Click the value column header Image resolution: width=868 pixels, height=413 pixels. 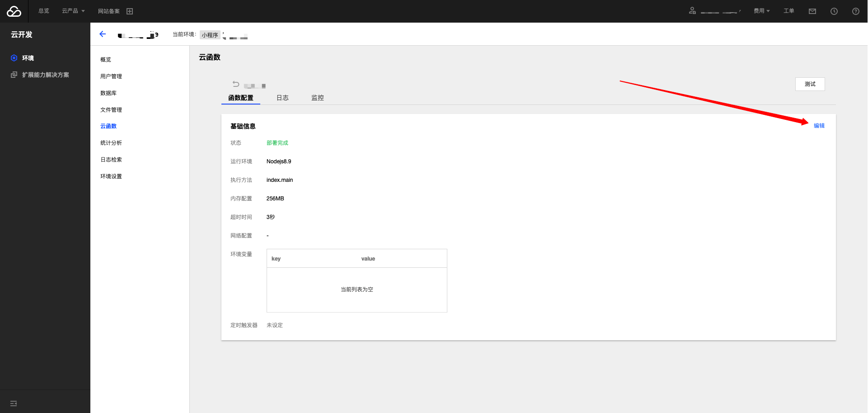pos(368,259)
